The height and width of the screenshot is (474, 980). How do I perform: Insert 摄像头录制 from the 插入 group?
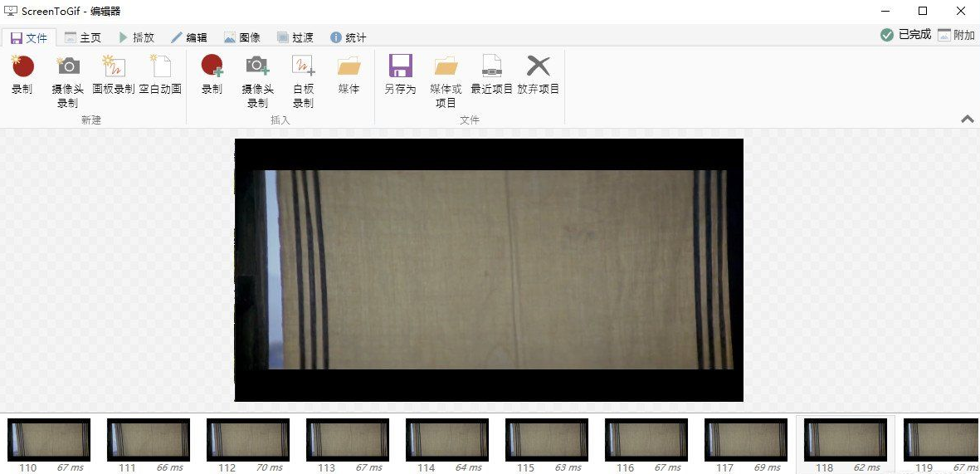pos(257,68)
